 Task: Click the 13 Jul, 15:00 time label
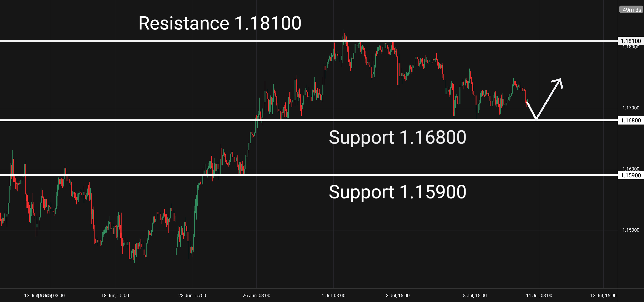tap(603, 295)
